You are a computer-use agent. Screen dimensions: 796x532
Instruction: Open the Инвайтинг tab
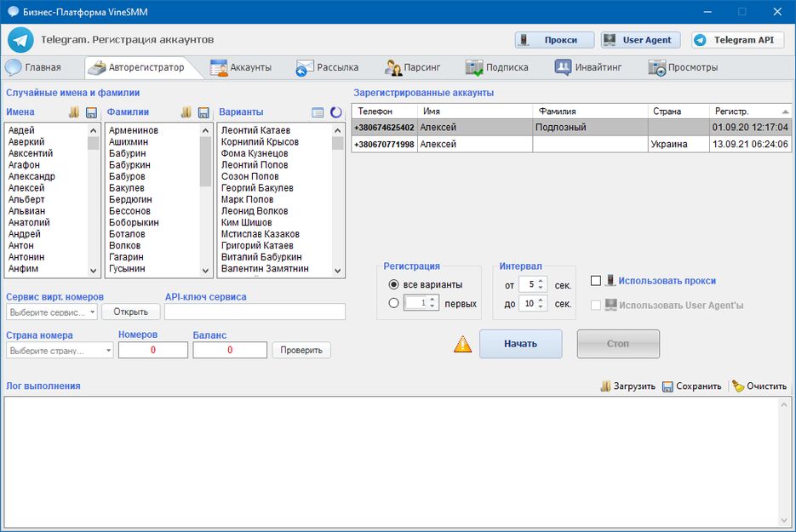[588, 67]
